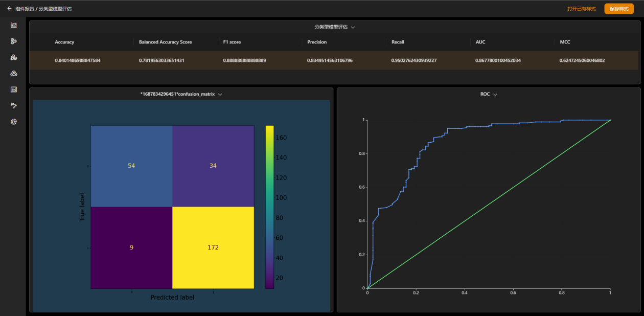Click the confusion matrix cell showing 54
The image size is (644, 316).
coord(131,166)
